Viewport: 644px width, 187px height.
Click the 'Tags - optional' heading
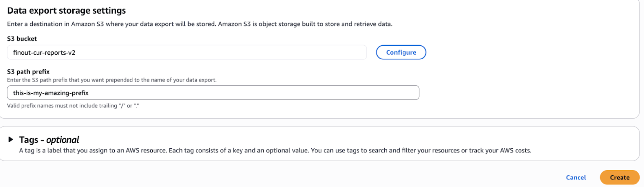click(x=49, y=140)
